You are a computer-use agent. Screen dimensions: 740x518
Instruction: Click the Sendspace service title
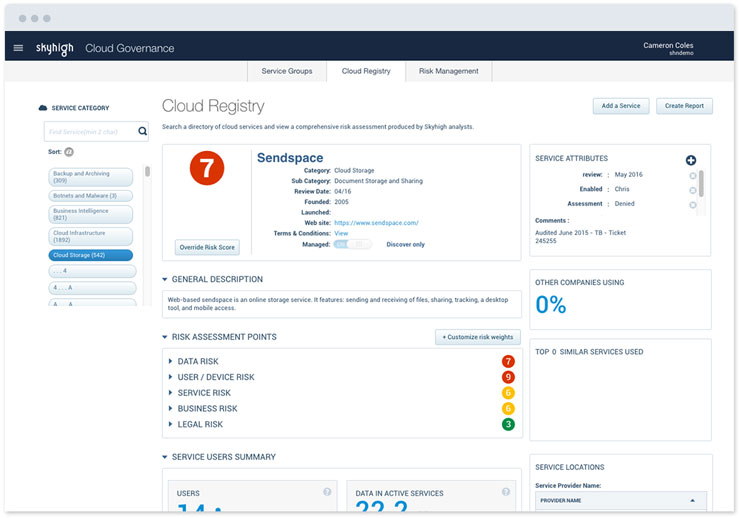290,158
